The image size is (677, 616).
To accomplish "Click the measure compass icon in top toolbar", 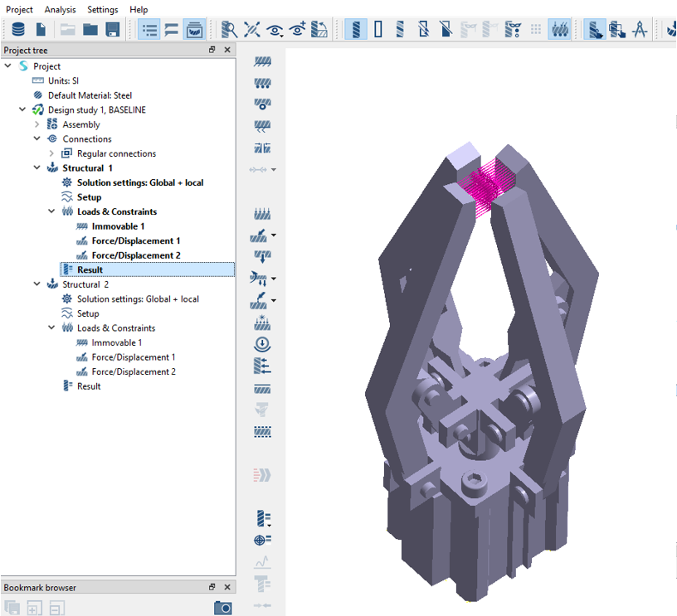I will pos(640,30).
